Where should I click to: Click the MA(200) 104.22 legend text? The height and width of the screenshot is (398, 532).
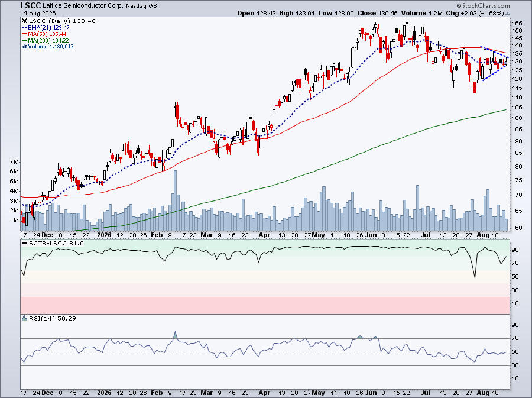click(48, 40)
